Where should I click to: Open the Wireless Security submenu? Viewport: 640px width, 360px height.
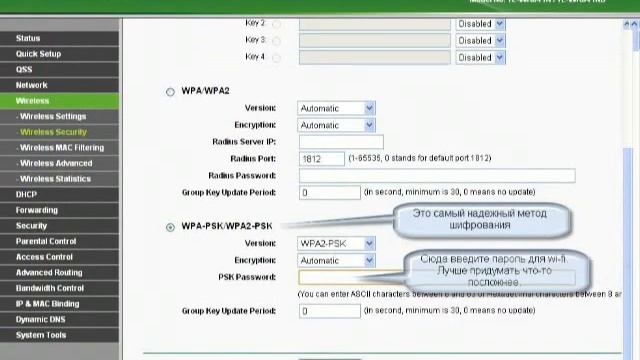[x=60, y=132]
